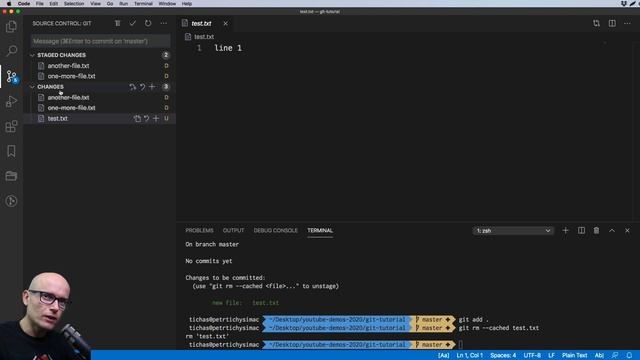Discard all changes icon in Changes header

[x=142, y=87]
